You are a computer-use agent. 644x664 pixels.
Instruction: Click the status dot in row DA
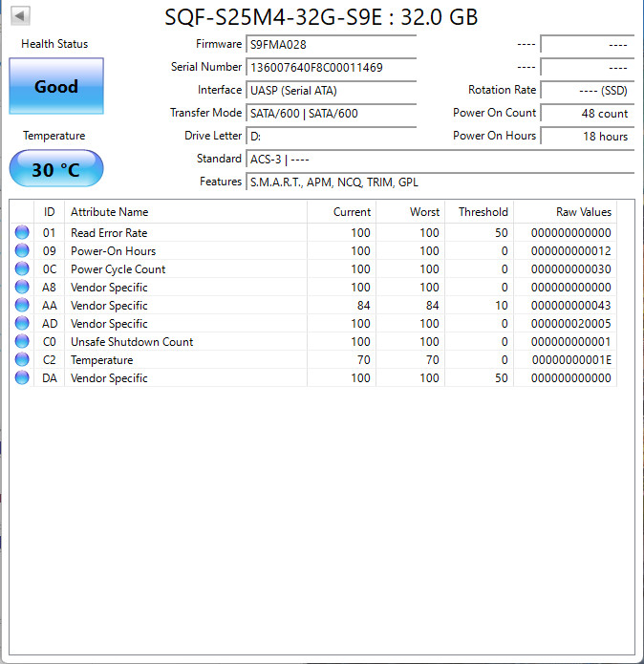(x=22, y=377)
